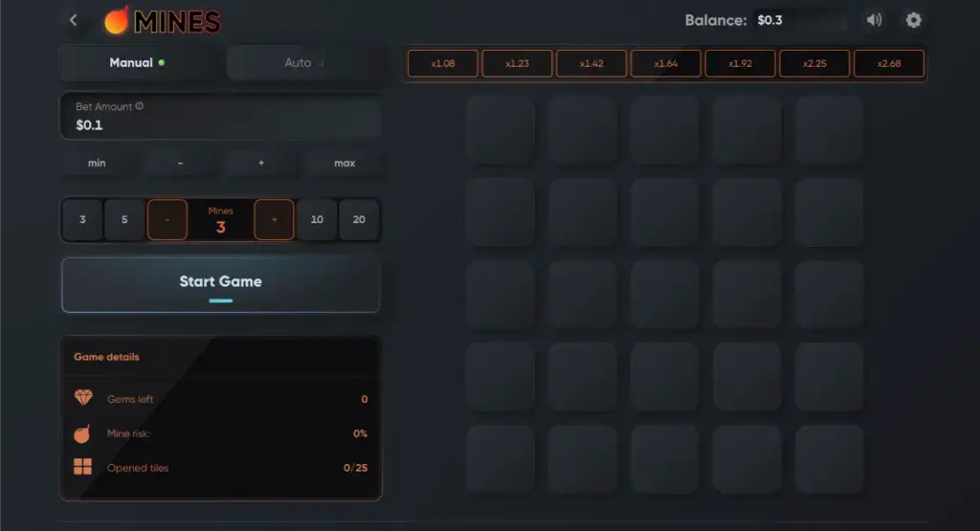Switch to the Auto mode tab
Image resolution: width=980 pixels, height=531 pixels.
pyautogui.click(x=299, y=63)
